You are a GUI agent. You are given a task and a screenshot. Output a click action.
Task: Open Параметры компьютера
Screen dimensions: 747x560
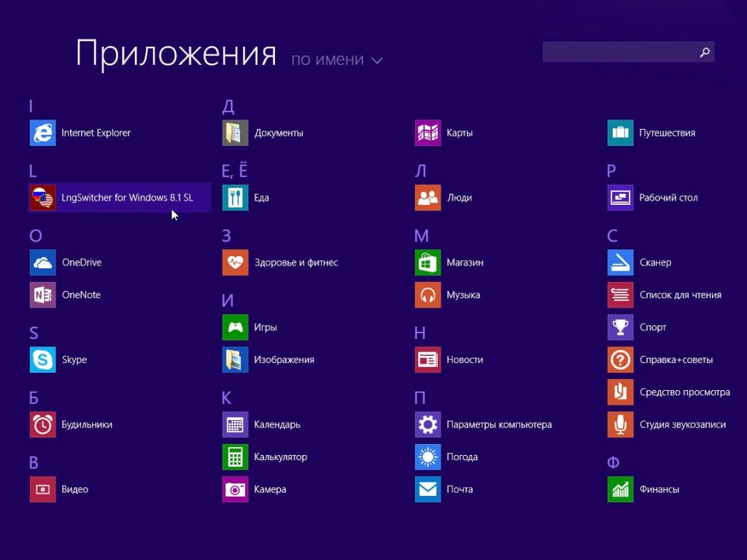[x=498, y=424]
